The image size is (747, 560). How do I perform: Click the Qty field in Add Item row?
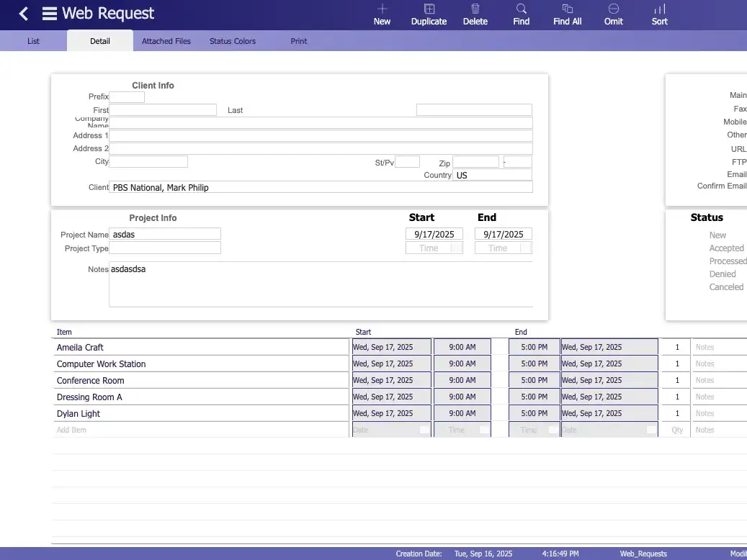(677, 430)
